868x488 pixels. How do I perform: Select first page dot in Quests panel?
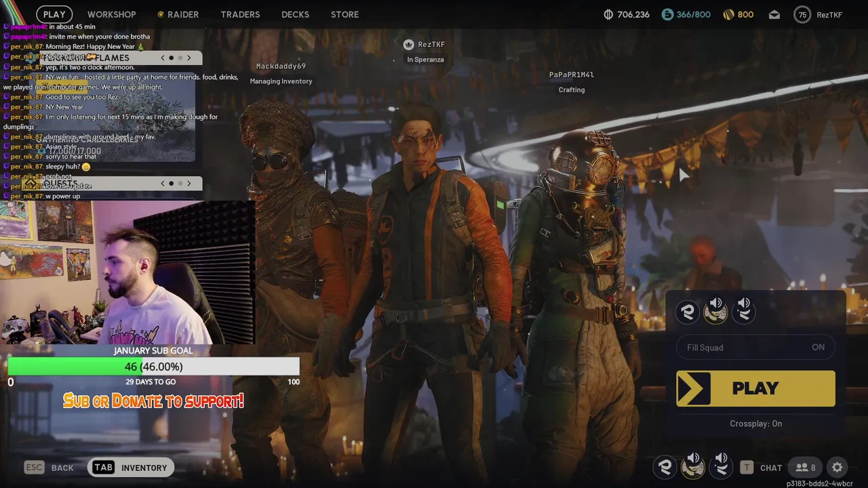point(172,184)
